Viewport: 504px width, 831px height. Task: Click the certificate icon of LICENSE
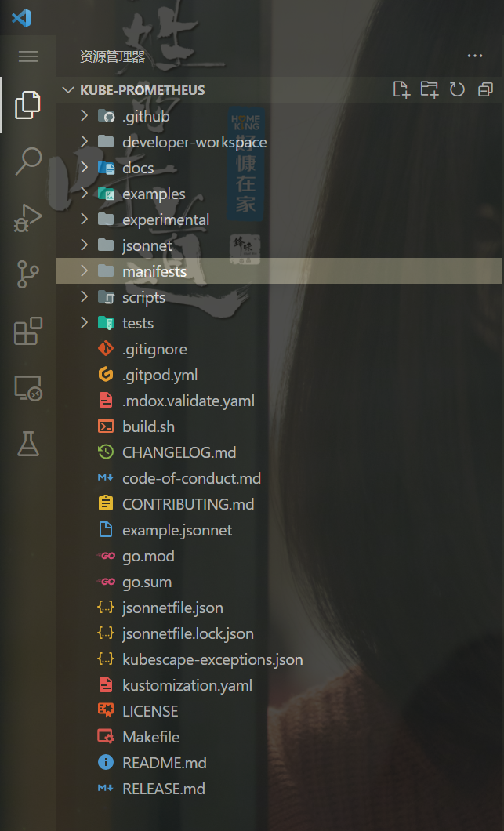click(106, 711)
